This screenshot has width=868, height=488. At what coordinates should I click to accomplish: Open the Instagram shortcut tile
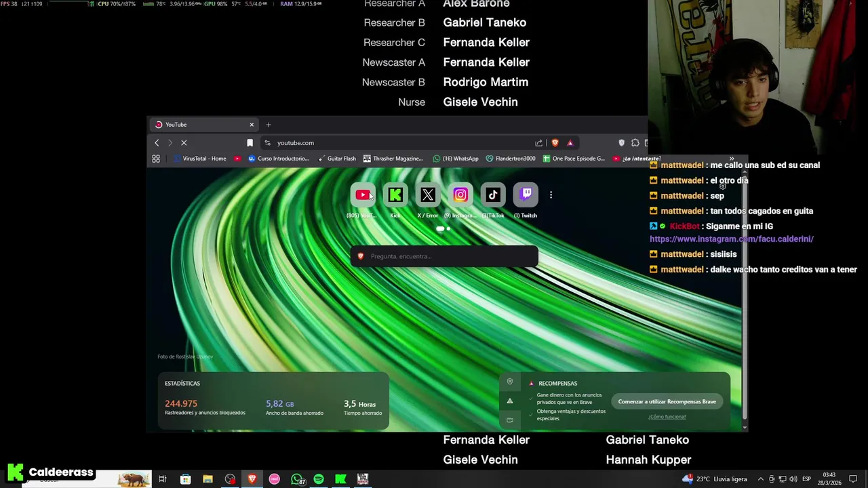coord(460,195)
